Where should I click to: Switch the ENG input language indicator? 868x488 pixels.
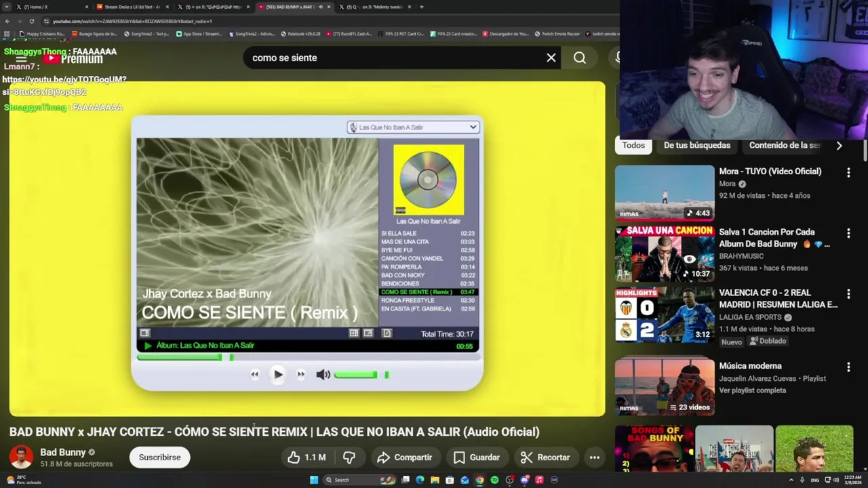tap(815, 480)
